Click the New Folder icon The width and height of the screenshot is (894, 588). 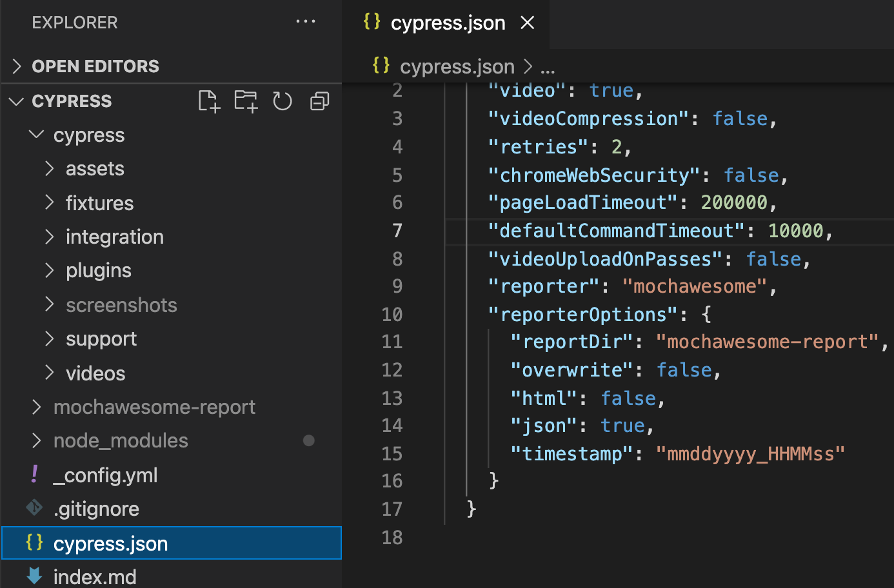click(x=246, y=101)
